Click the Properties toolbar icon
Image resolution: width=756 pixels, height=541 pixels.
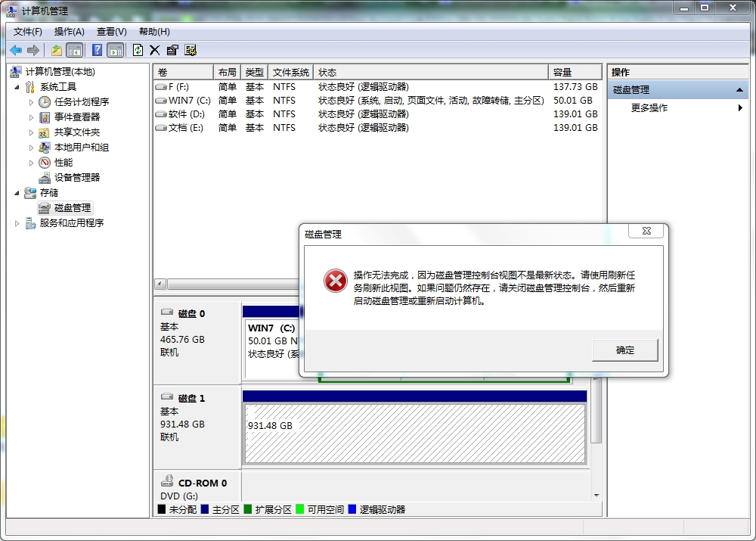(172, 50)
